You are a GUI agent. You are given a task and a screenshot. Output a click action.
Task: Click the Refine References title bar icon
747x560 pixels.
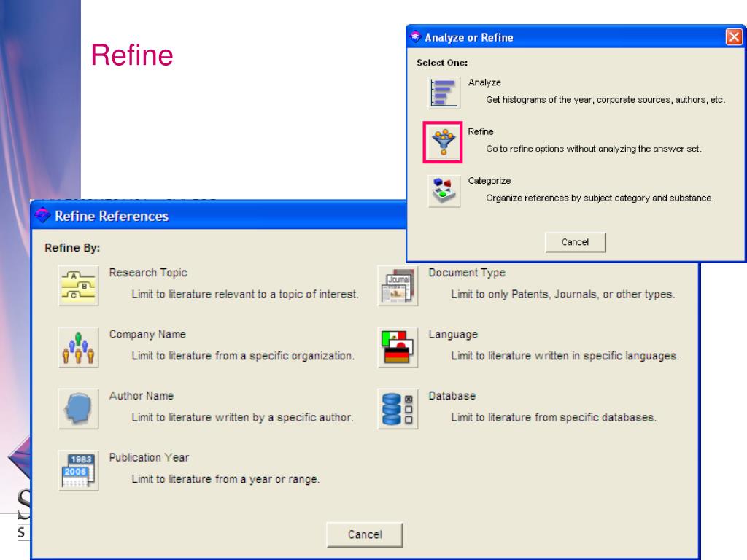[x=42, y=216]
